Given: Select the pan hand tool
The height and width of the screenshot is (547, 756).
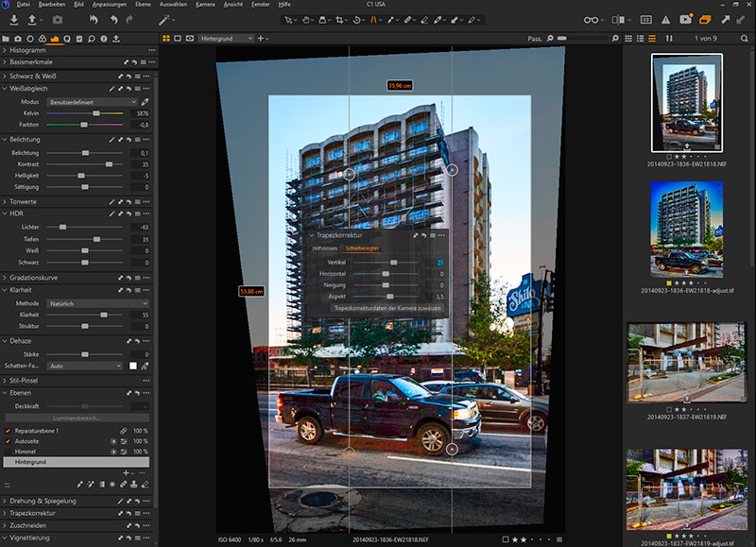Looking at the screenshot, I should point(305,20).
